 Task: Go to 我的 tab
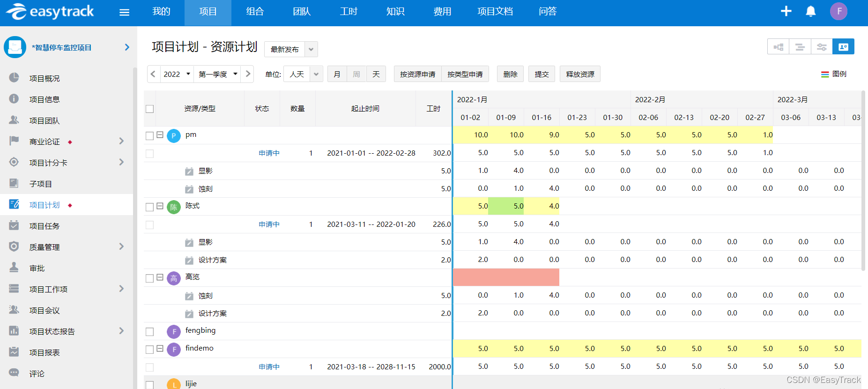[161, 12]
